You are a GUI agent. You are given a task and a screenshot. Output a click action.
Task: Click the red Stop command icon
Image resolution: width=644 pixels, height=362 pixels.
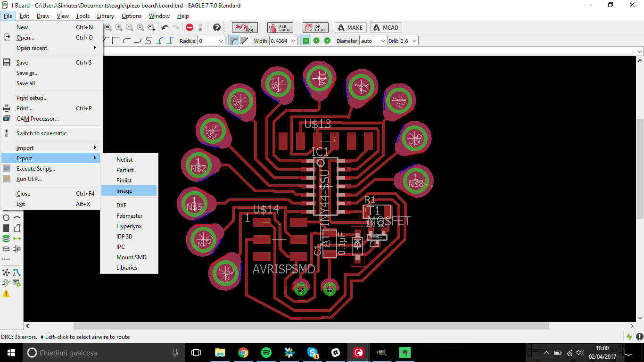[190, 27]
